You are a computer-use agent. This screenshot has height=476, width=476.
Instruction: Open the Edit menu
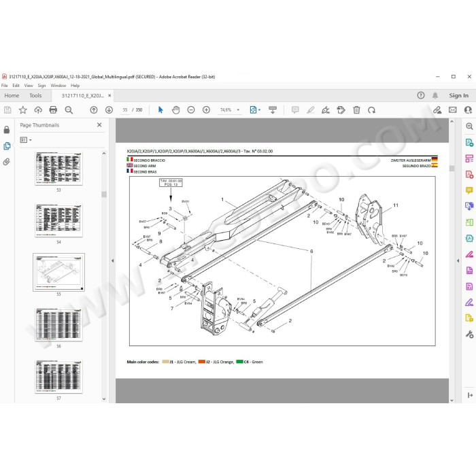tap(16, 86)
